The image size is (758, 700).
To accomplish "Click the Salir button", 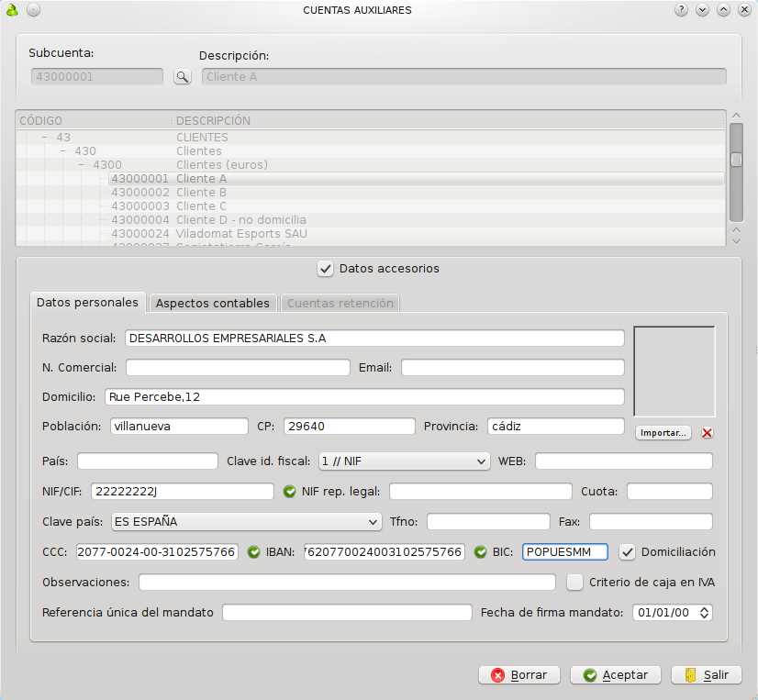I will [x=707, y=675].
